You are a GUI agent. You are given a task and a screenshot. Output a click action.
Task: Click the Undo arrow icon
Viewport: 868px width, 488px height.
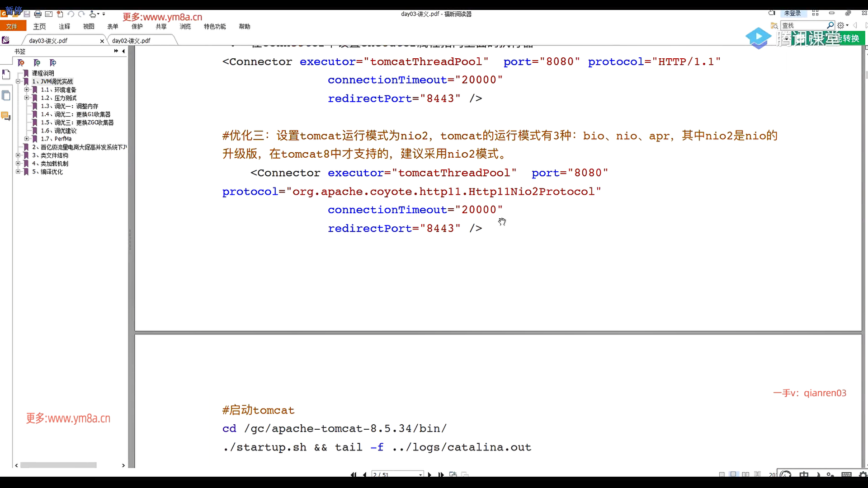pos(71,14)
